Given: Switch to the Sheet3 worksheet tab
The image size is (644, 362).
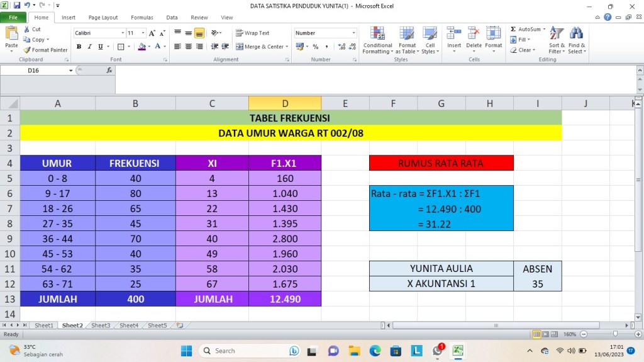Looking at the screenshot, I should 100,325.
